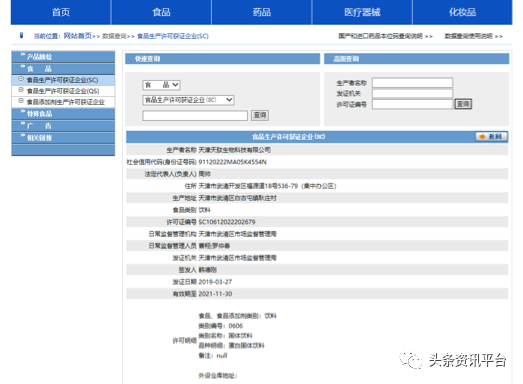
Task: Select the 化妆品 tab
Action: 462,12
